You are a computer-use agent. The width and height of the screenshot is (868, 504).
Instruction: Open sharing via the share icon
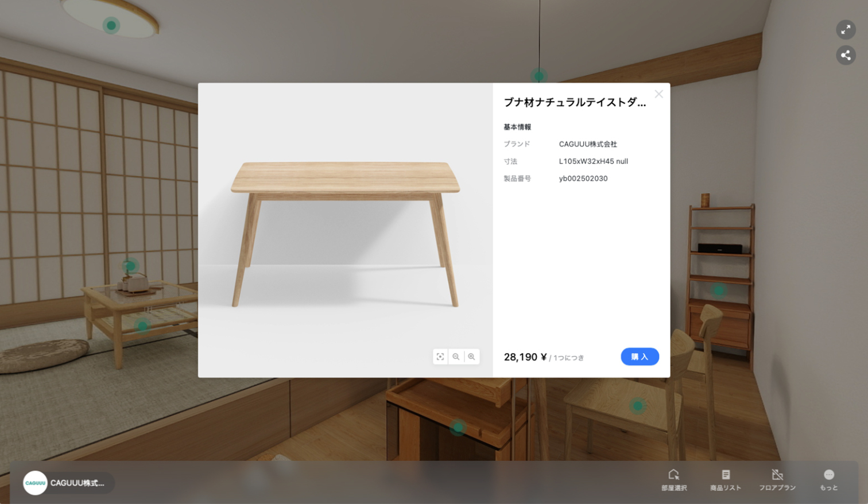[x=845, y=55]
